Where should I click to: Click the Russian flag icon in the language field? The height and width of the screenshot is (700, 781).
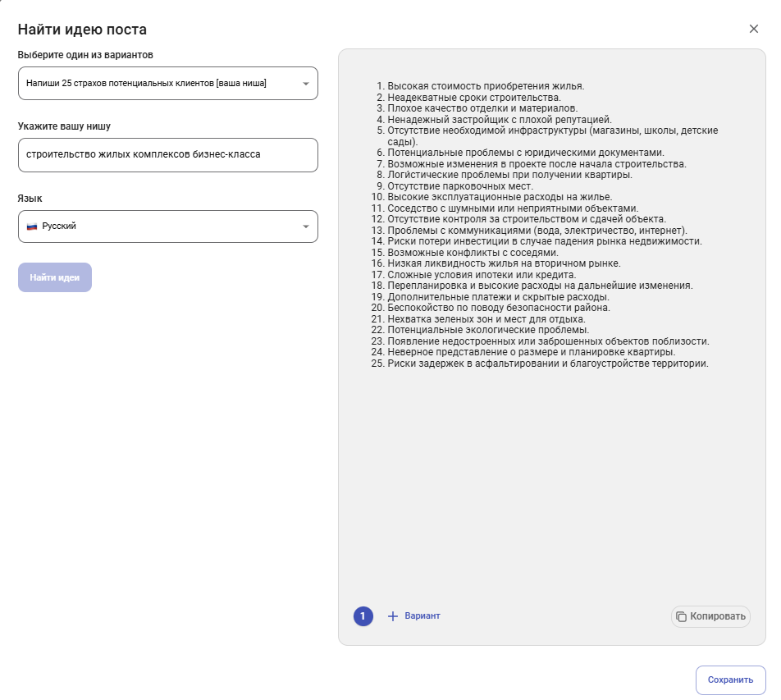[x=32, y=226]
